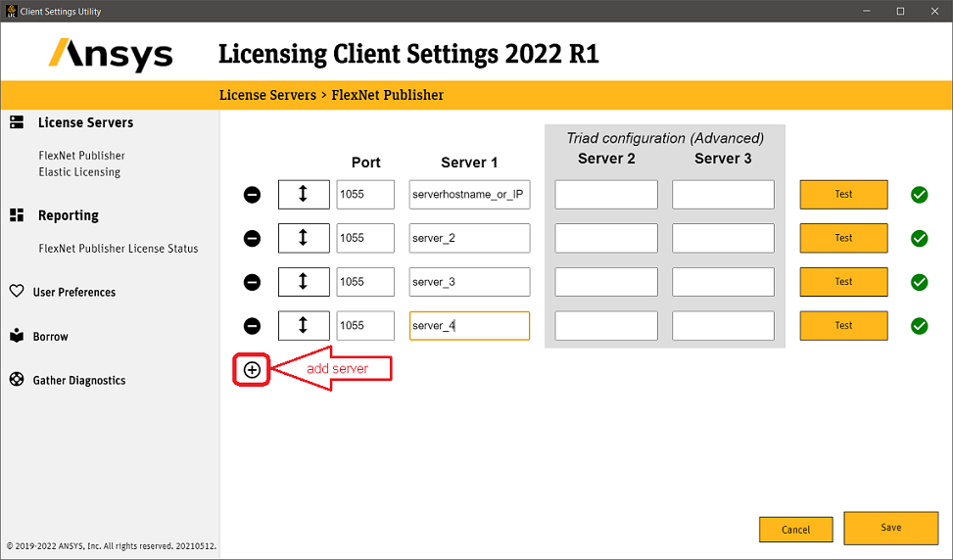Test the serverhostname_or_IP server
953x560 pixels.
click(x=843, y=195)
